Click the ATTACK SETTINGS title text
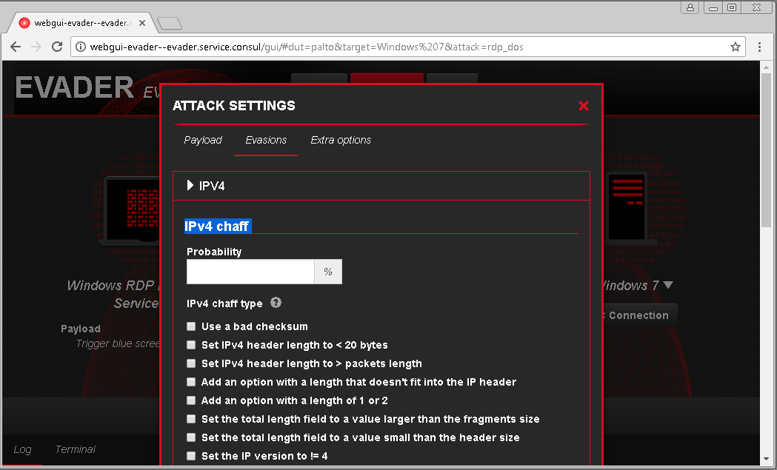The image size is (777, 470). click(234, 106)
